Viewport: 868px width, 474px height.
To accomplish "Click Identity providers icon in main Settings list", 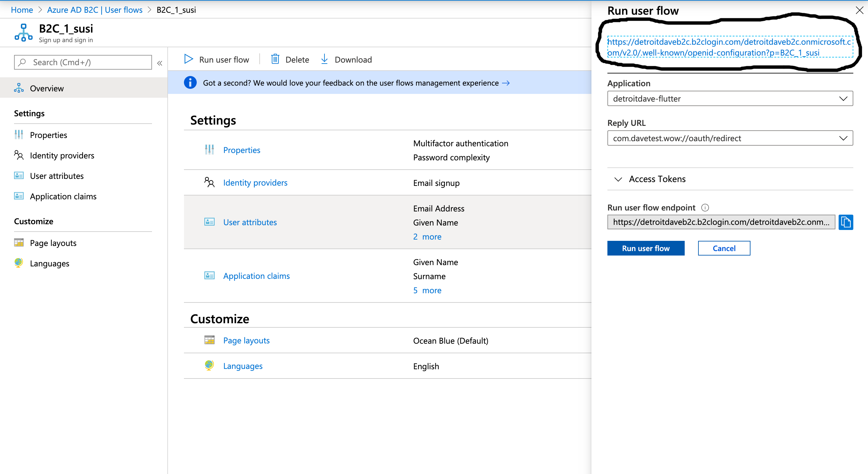I will tap(209, 182).
